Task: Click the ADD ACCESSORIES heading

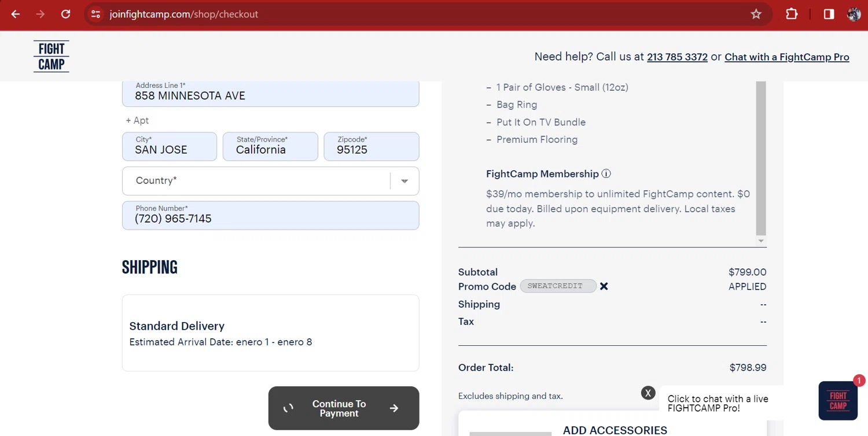Action: point(615,430)
